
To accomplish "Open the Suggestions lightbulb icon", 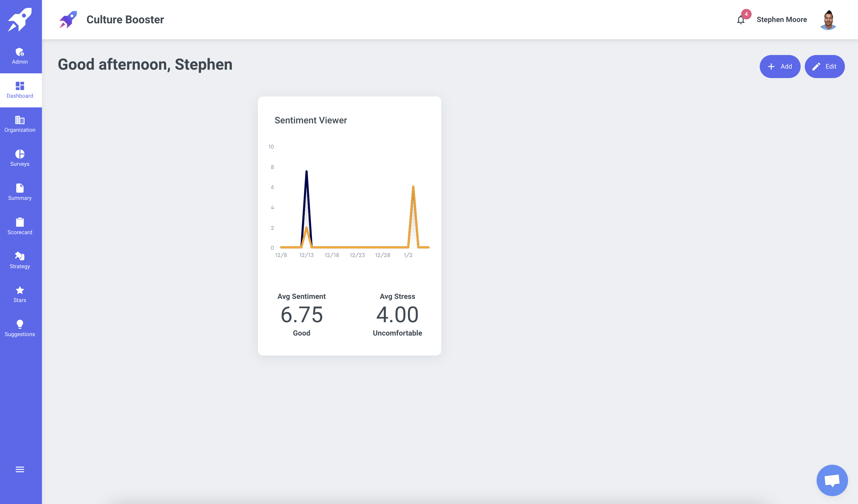I will coord(20,324).
